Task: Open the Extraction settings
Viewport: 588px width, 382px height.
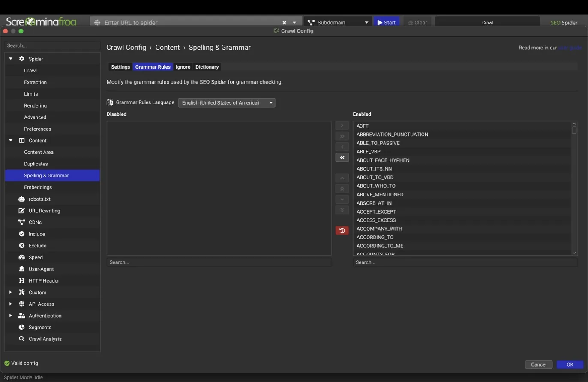Action: pos(35,82)
